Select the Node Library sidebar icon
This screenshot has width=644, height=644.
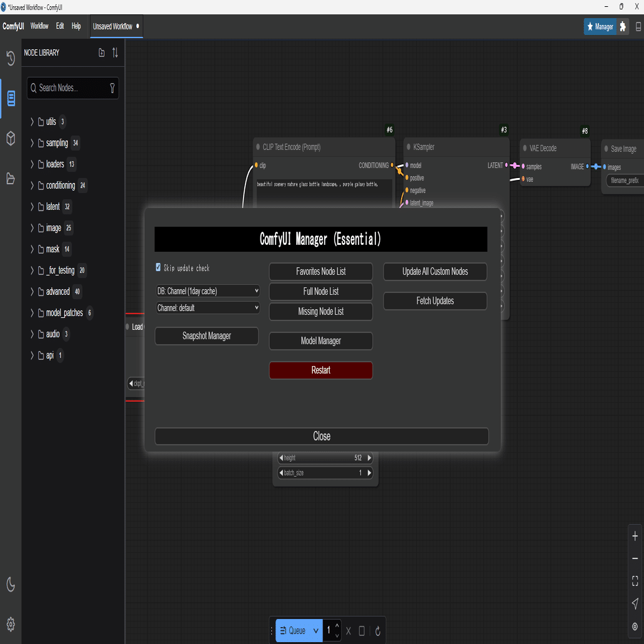[x=11, y=99]
